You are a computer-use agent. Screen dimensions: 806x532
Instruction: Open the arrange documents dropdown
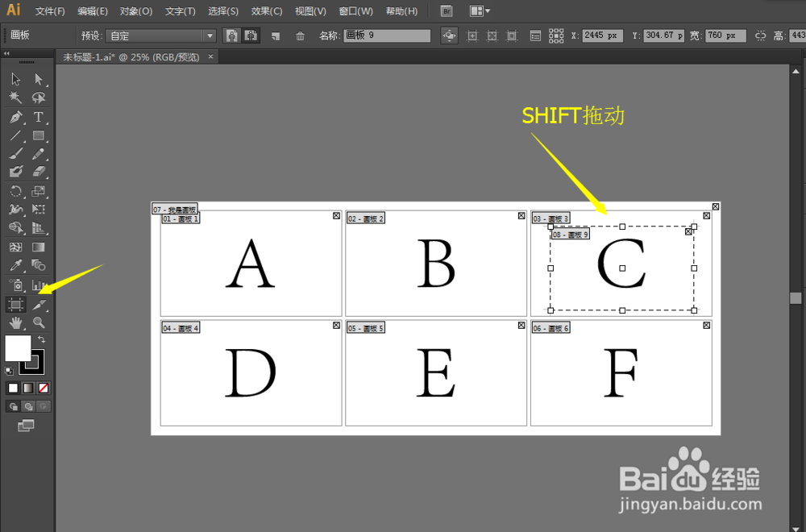[x=480, y=11]
